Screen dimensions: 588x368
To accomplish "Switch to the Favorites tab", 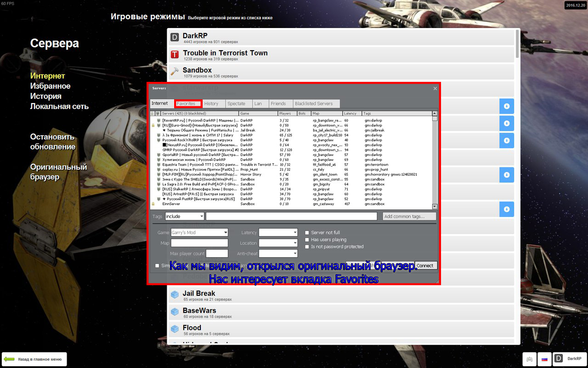I will pyautogui.click(x=188, y=104).
